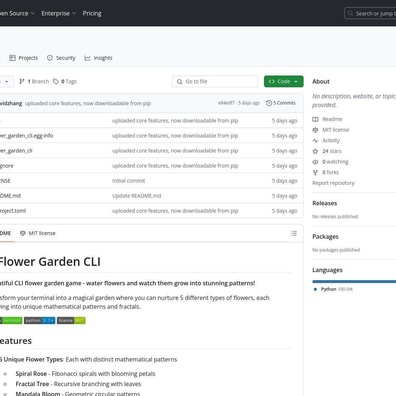Open the green Code dropdown button
Screen dimensions: 396x396
[284, 81]
